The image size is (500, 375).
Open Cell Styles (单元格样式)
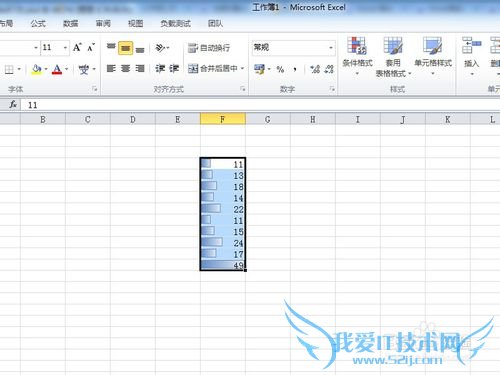(x=433, y=55)
